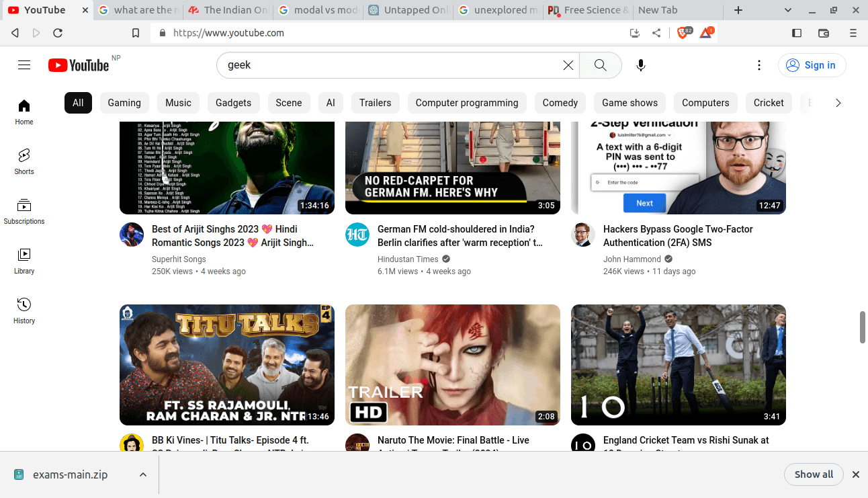Select the Computer programming chip

(467, 103)
